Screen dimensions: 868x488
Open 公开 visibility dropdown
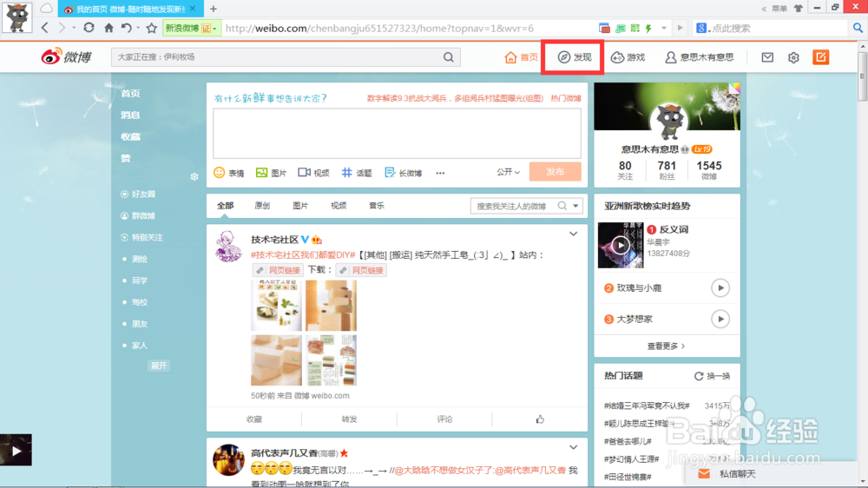508,172
